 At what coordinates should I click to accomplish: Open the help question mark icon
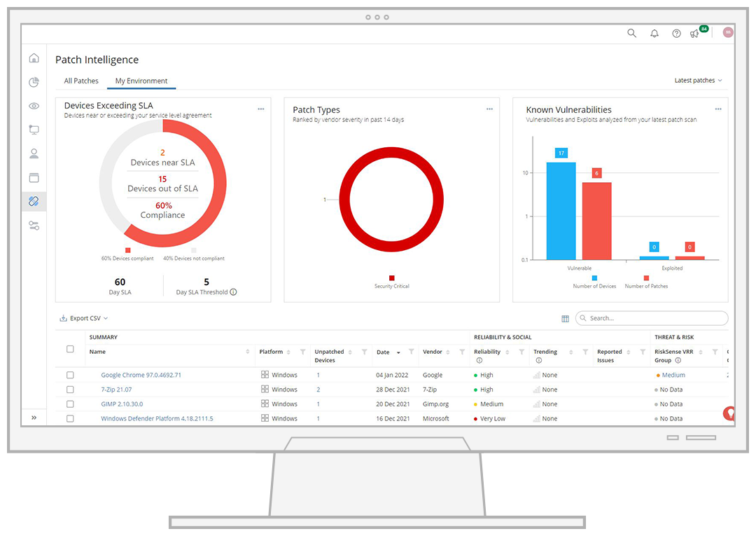click(676, 34)
